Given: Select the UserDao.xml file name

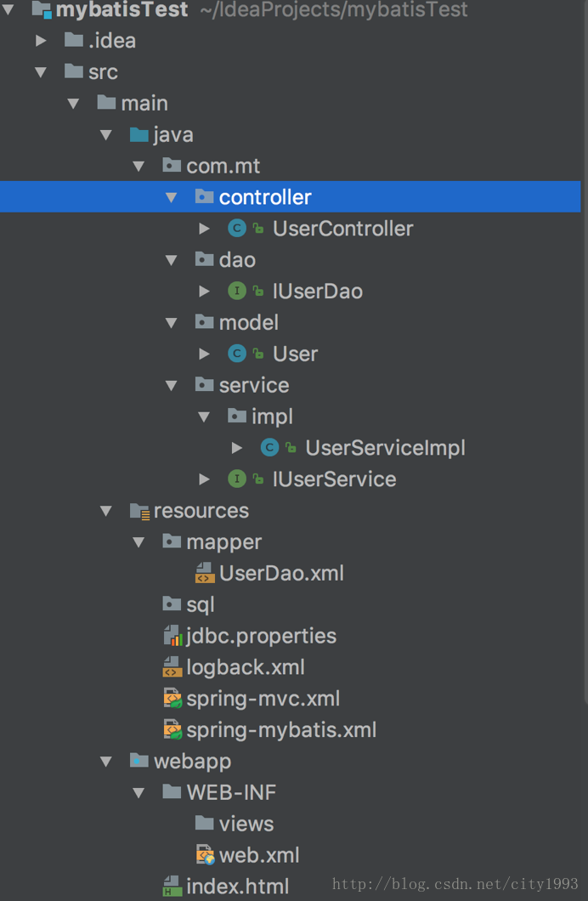Looking at the screenshot, I should (281, 573).
